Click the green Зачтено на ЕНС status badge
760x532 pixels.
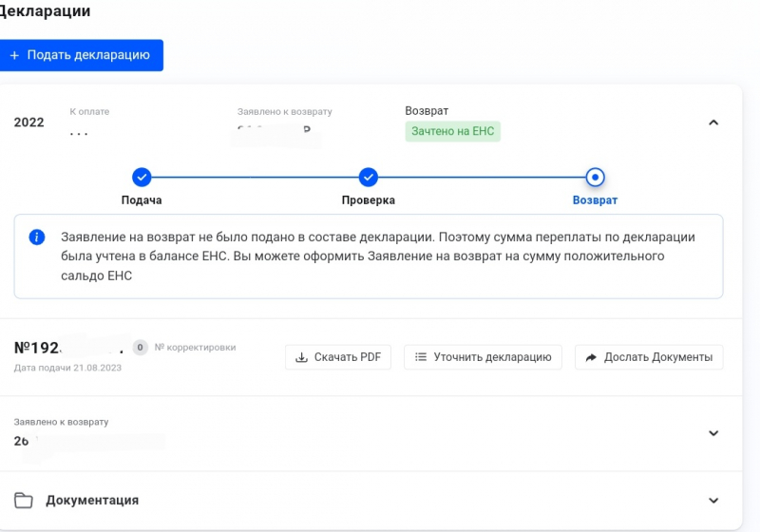(452, 131)
